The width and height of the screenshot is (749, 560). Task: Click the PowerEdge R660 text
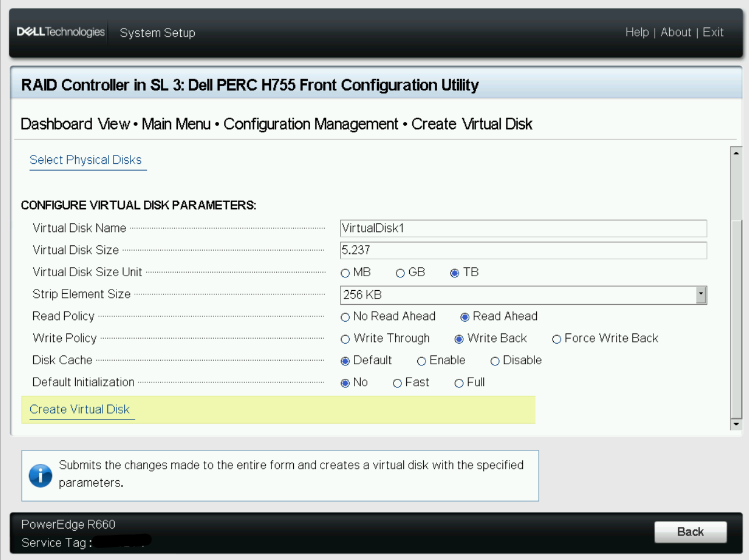(68, 524)
